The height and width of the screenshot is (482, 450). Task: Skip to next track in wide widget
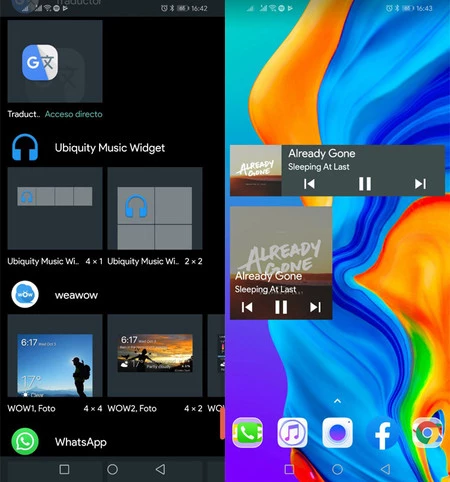pyautogui.click(x=420, y=184)
